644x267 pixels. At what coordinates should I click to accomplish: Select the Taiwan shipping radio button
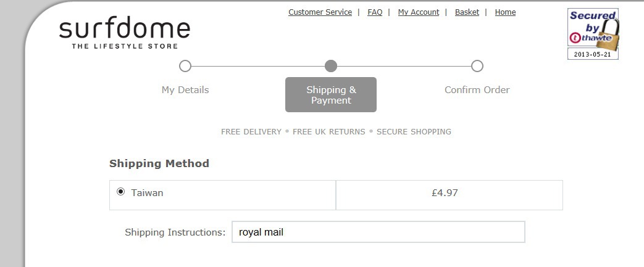pos(121,192)
